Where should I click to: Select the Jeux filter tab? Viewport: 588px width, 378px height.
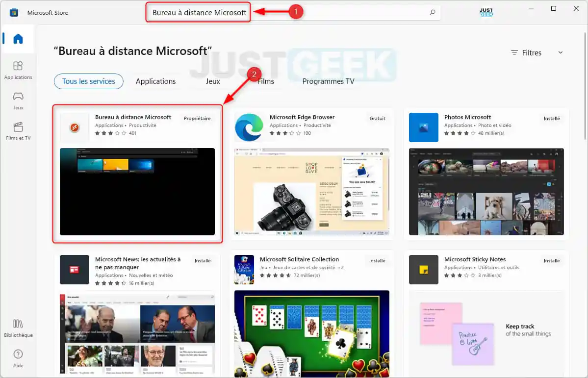[213, 81]
